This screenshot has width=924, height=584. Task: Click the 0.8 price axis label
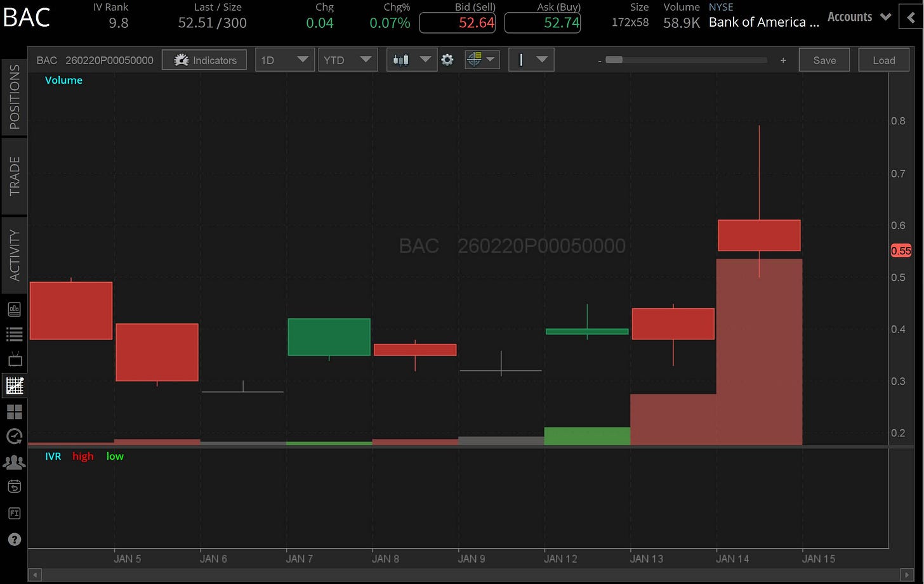pos(898,121)
